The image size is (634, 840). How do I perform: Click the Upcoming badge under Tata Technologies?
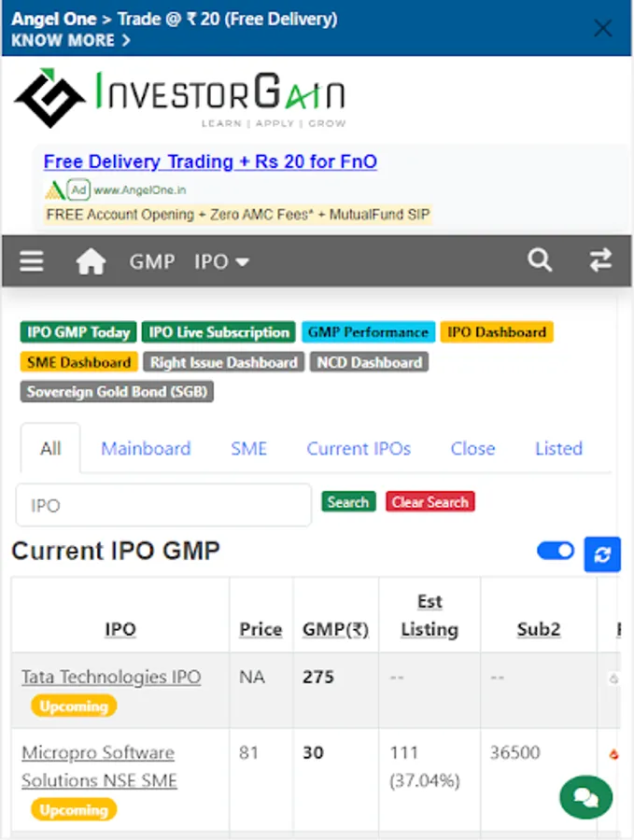74,707
